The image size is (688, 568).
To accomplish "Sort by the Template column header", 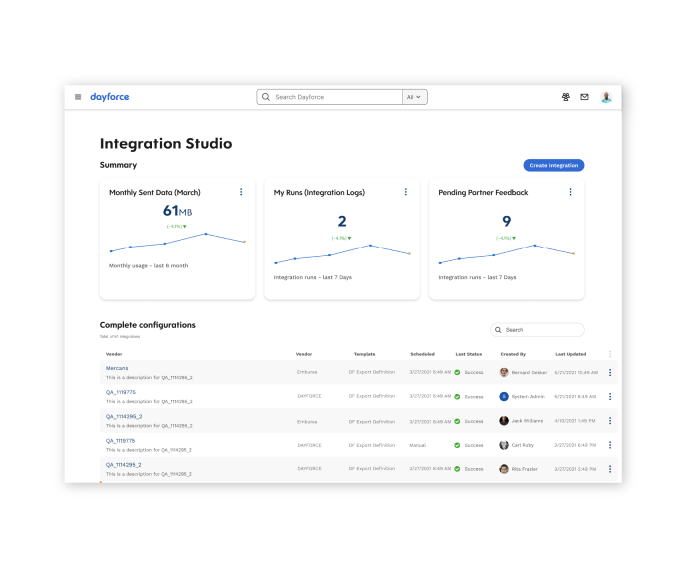I will pyautogui.click(x=365, y=354).
